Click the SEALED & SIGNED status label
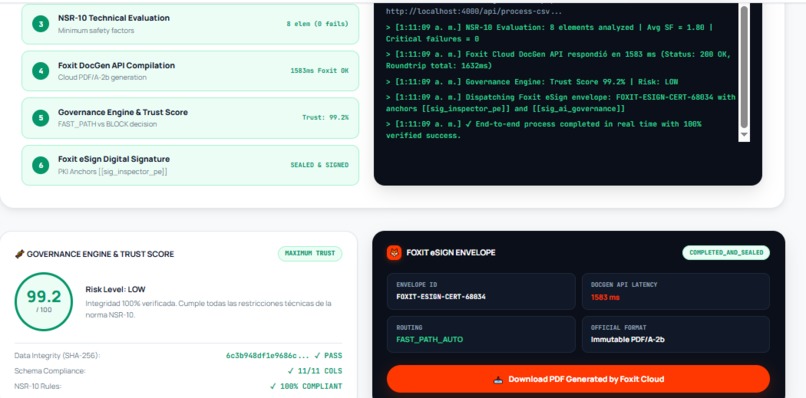Viewport: 806px width, 398px height. tap(319, 165)
